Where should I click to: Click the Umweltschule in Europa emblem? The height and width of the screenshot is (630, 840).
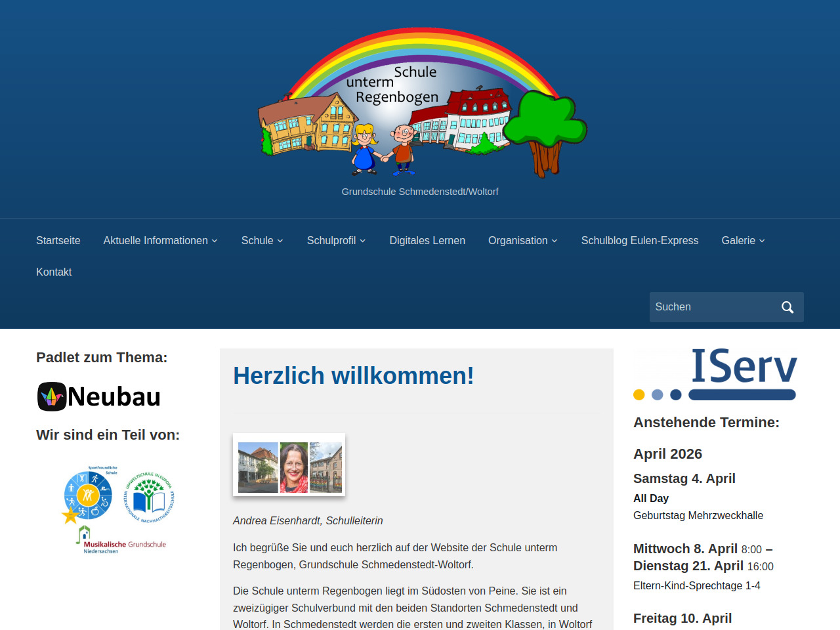pos(150,497)
